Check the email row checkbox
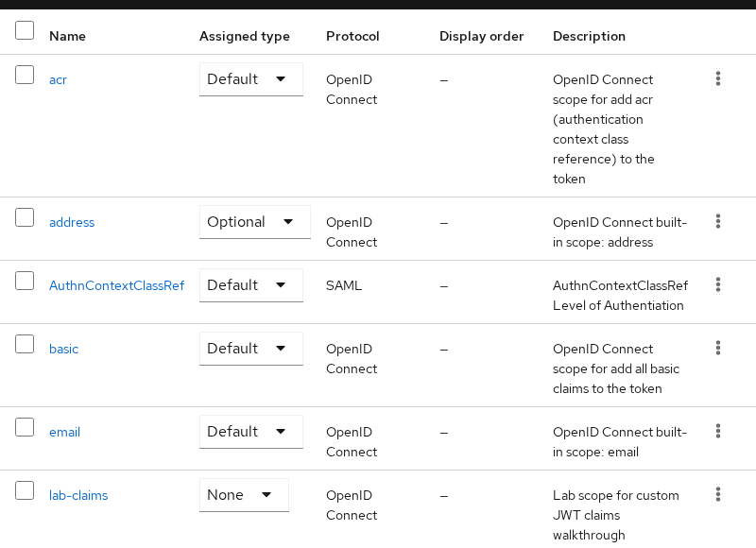The image size is (756, 548). click(x=25, y=427)
